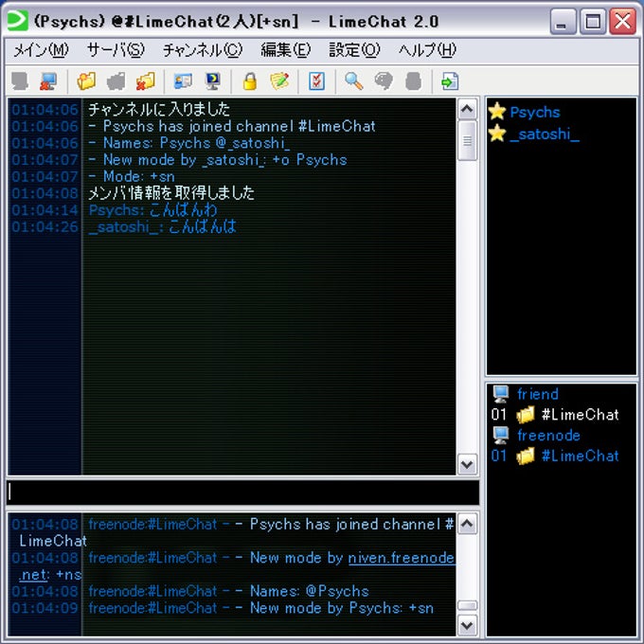The width and height of the screenshot is (644, 644).
Task: Focus the black message input field
Action: pos(242,492)
